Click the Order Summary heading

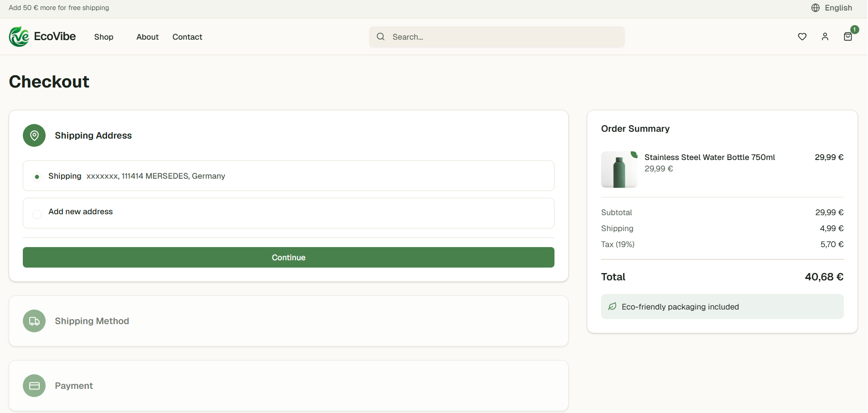point(635,129)
